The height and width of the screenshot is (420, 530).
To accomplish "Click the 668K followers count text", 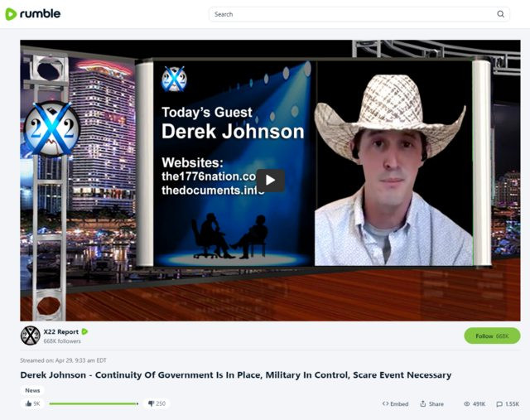I will click(62, 340).
